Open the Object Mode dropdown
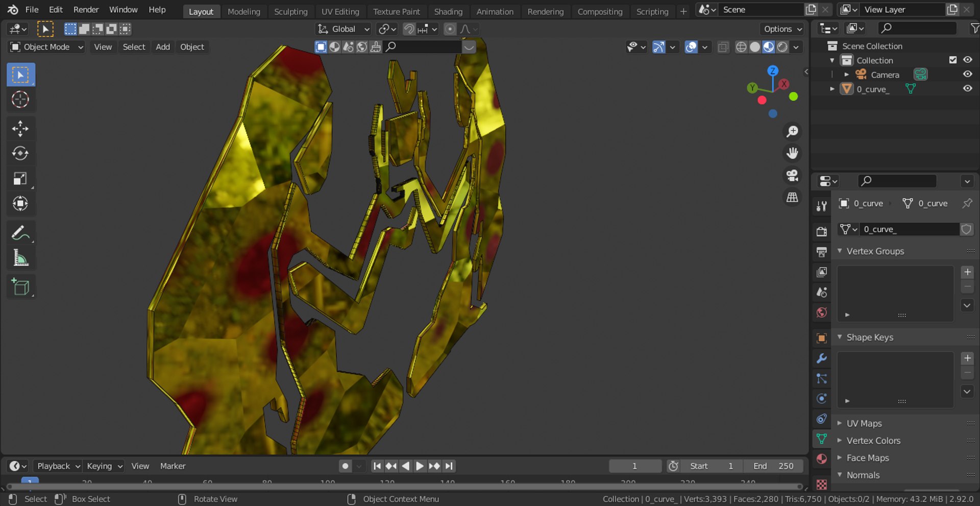 (x=46, y=47)
